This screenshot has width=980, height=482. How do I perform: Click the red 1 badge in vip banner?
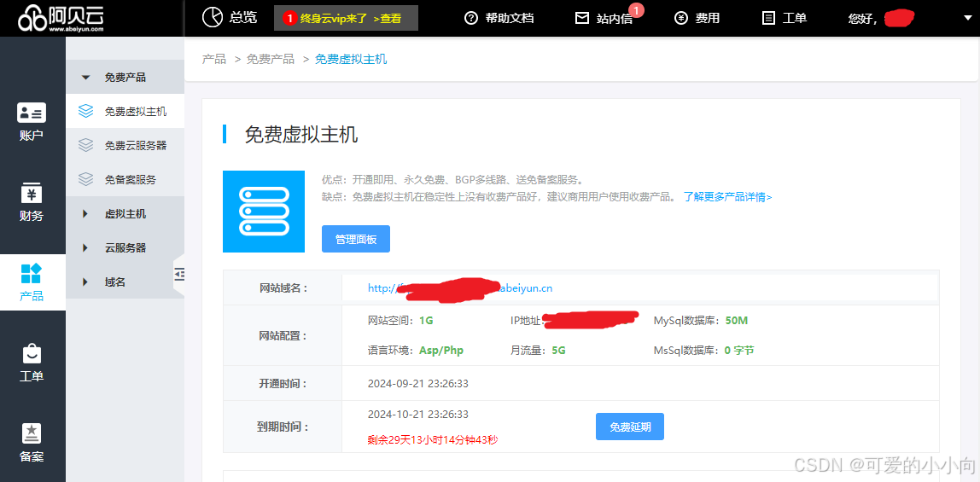click(289, 18)
